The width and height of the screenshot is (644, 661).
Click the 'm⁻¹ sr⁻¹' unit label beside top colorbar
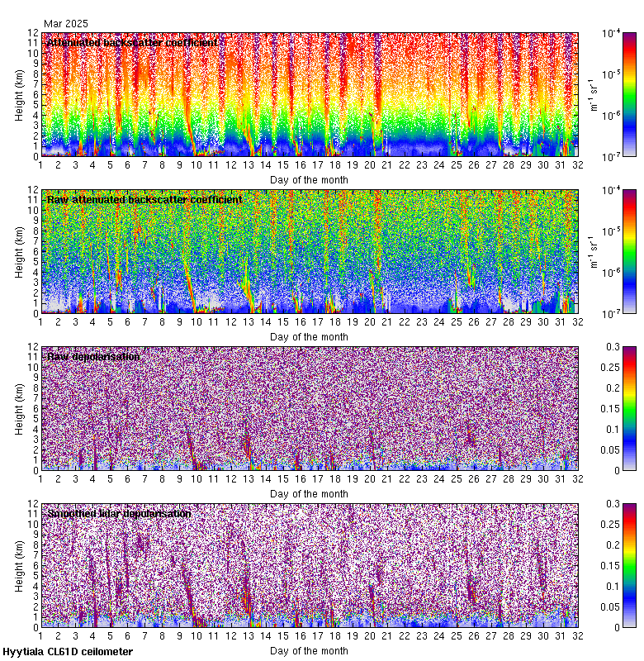click(x=592, y=94)
